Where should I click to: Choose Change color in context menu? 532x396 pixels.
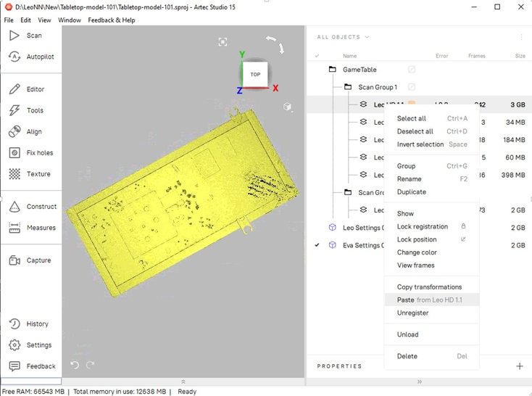tap(431, 252)
